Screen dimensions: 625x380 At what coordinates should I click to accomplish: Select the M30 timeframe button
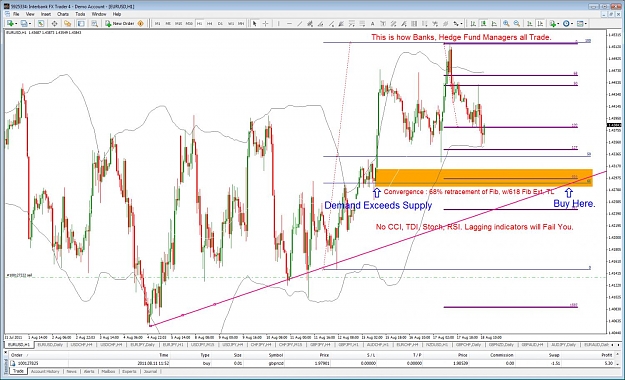[x=189, y=24]
